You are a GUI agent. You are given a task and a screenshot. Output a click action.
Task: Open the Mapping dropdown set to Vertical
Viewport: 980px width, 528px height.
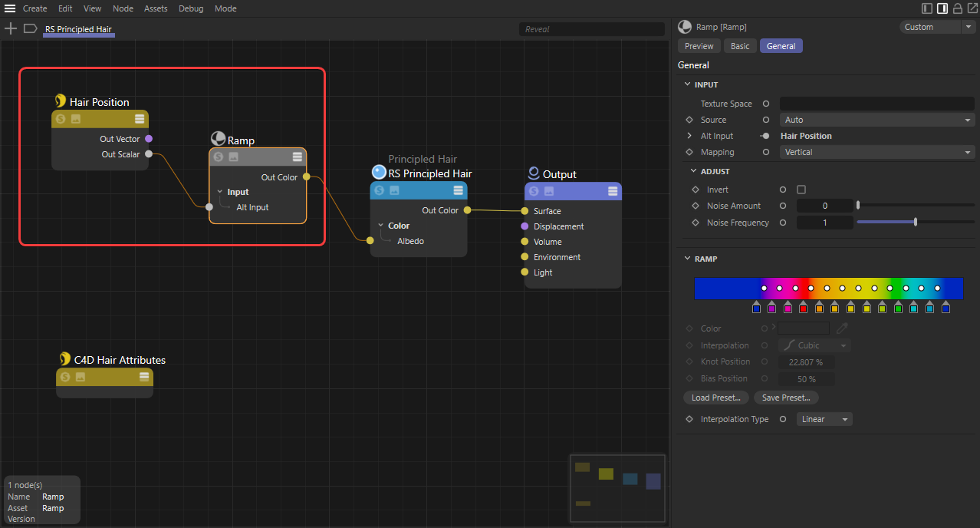pyautogui.click(x=877, y=152)
